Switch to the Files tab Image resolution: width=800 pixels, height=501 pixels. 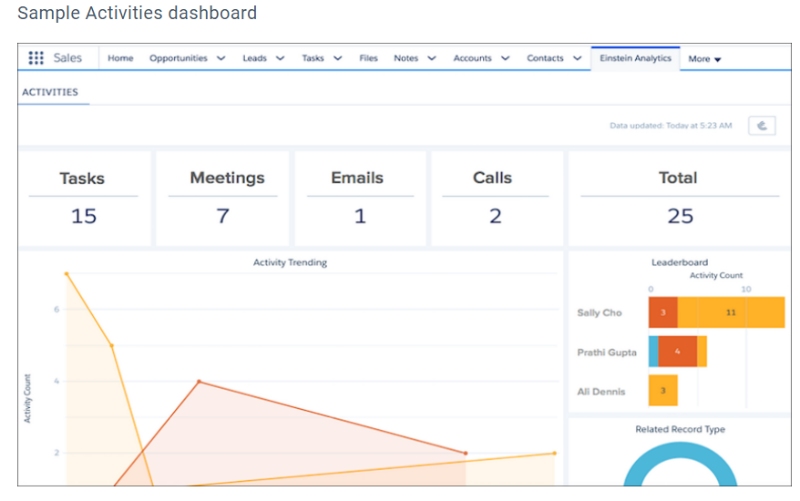point(368,59)
